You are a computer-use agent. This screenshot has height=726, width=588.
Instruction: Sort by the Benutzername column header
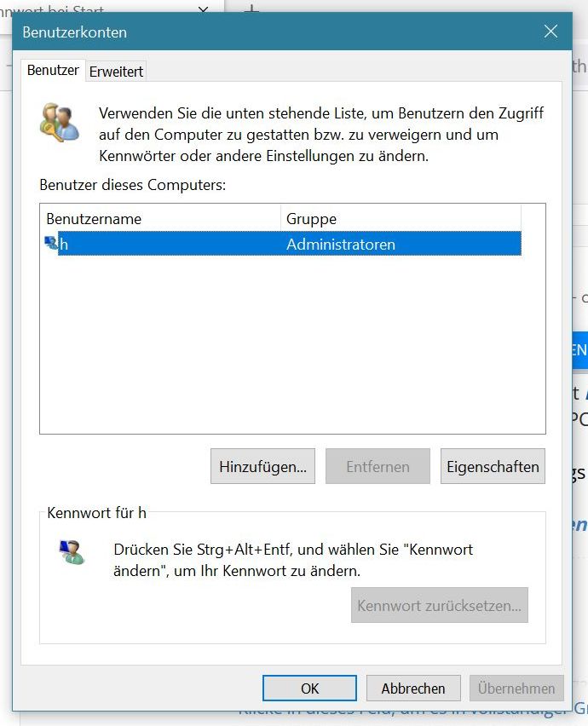coord(160,218)
